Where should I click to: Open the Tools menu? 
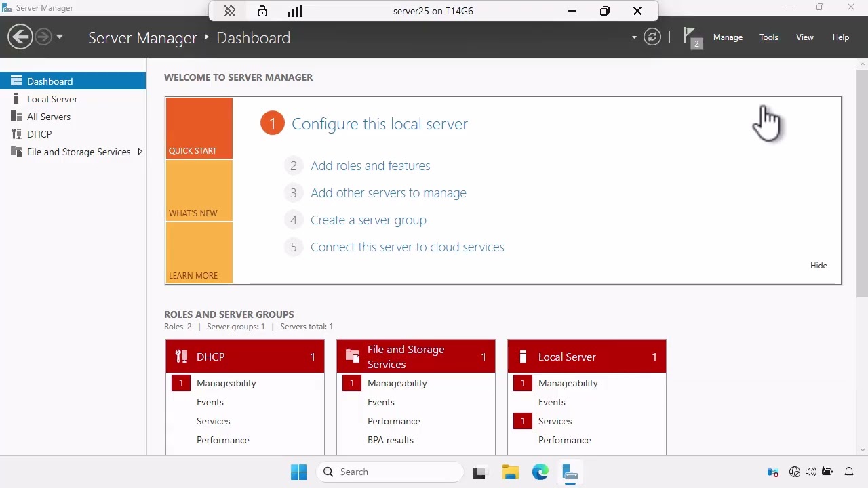[768, 37]
